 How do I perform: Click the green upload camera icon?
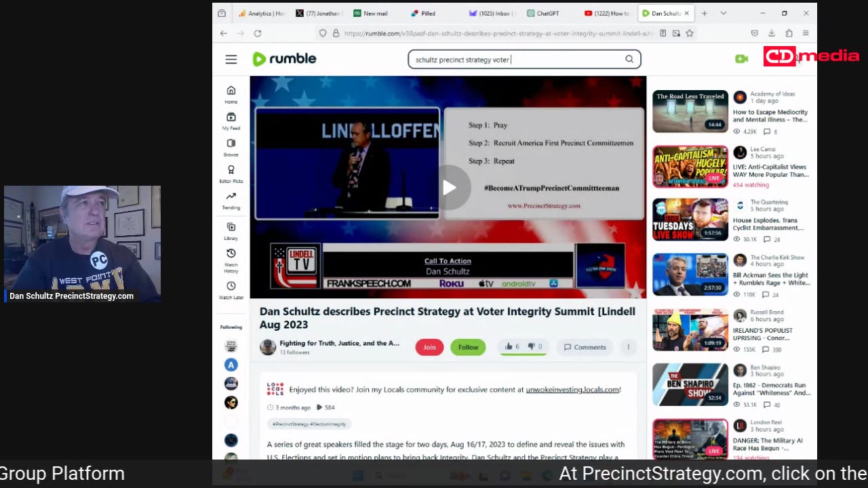741,59
